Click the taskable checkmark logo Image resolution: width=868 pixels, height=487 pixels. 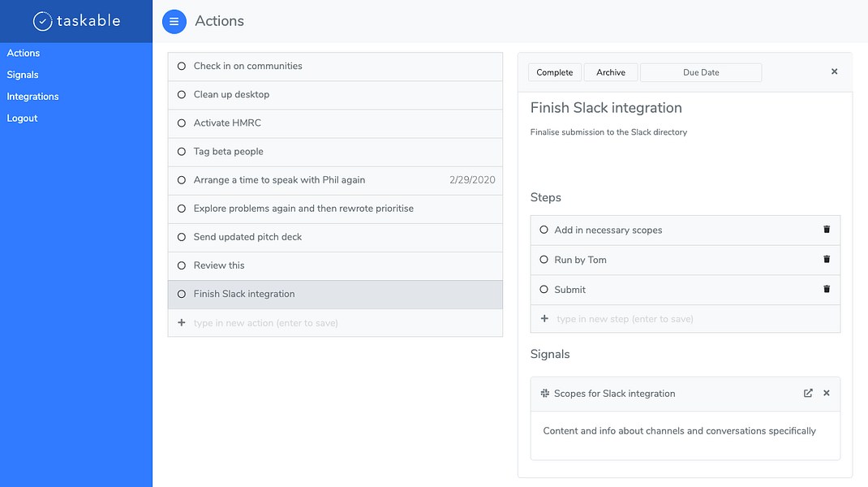tap(43, 21)
